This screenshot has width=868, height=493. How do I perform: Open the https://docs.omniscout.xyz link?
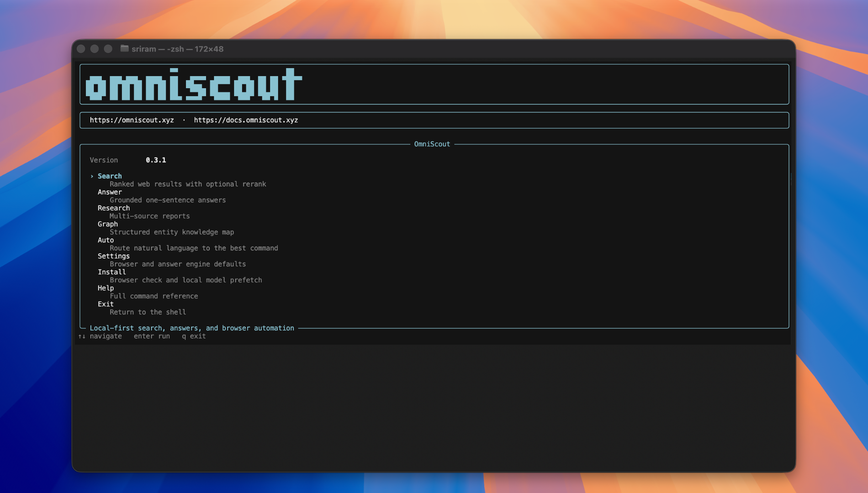[246, 120]
